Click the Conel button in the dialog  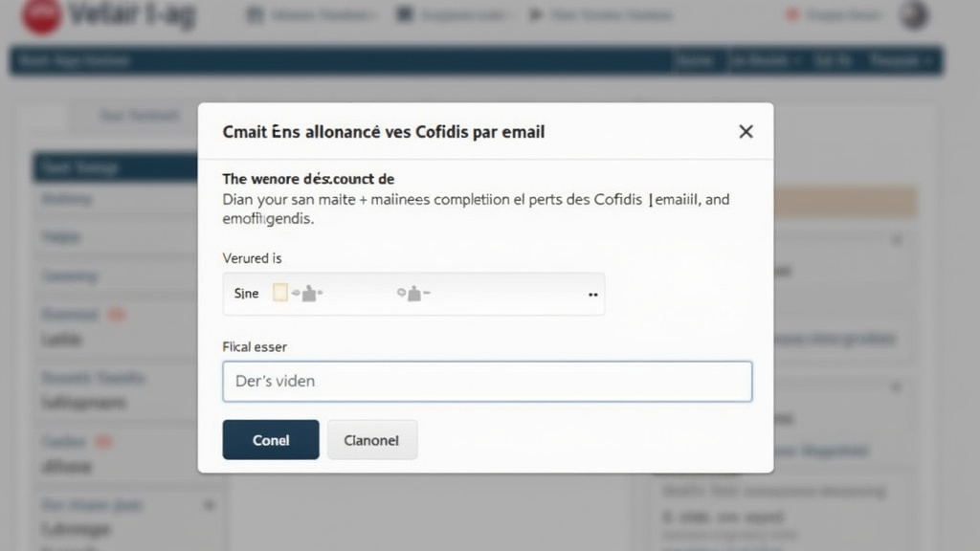point(270,439)
